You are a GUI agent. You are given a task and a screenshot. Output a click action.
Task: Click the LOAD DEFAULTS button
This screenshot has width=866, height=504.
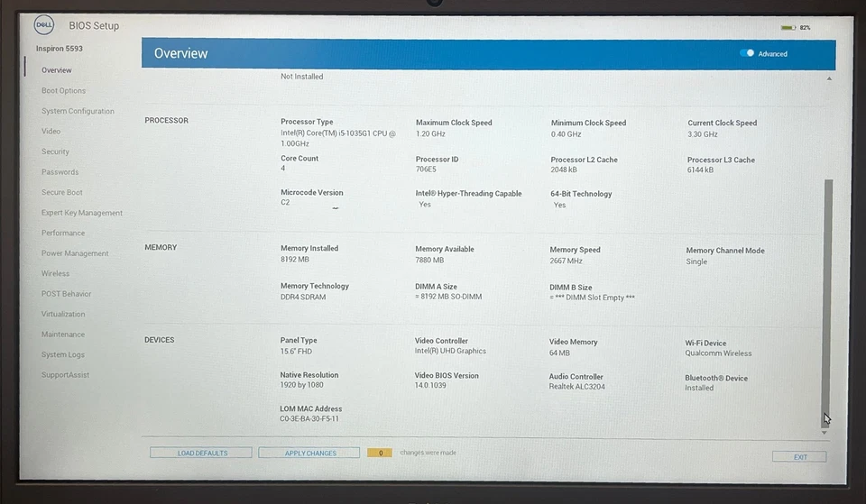[201, 453]
